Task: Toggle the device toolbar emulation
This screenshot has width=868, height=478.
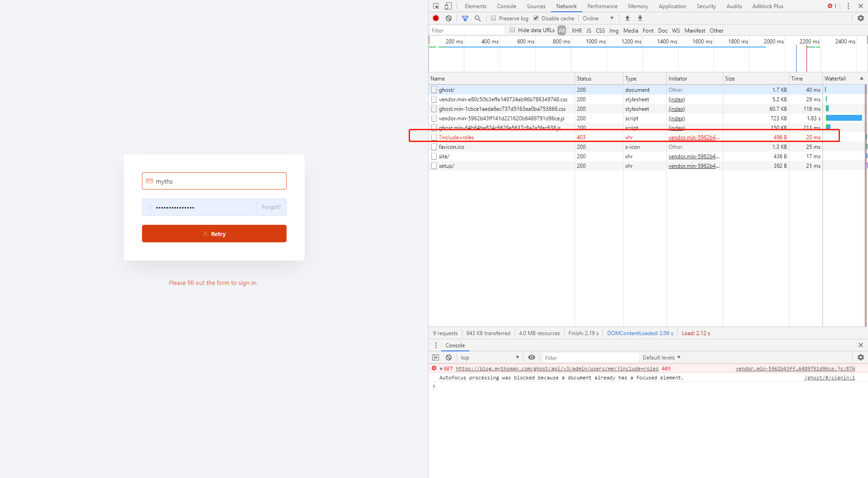Action: (x=448, y=6)
